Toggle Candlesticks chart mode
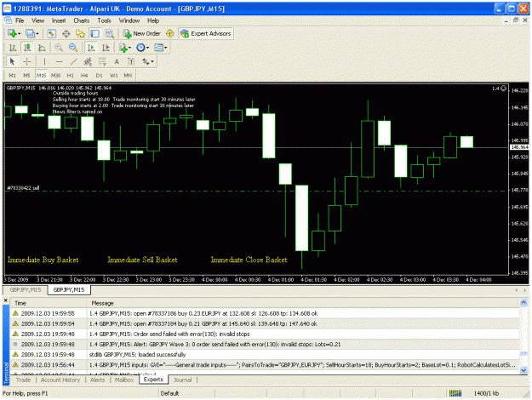The width and height of the screenshot is (532, 400). tap(27, 48)
